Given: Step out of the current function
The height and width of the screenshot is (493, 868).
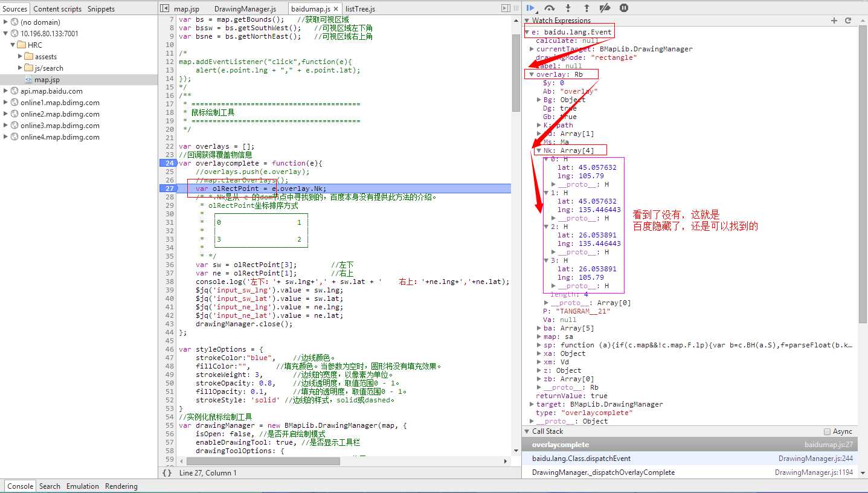Looking at the screenshot, I should (x=586, y=8).
